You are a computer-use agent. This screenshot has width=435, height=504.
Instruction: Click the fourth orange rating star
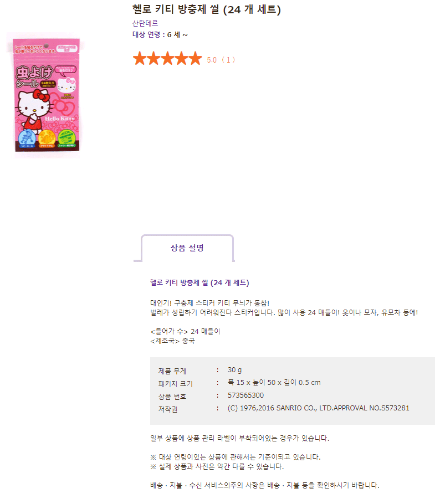click(x=181, y=59)
